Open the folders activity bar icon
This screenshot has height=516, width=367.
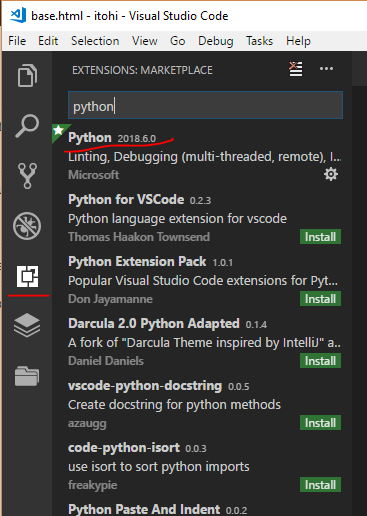[x=27, y=376]
